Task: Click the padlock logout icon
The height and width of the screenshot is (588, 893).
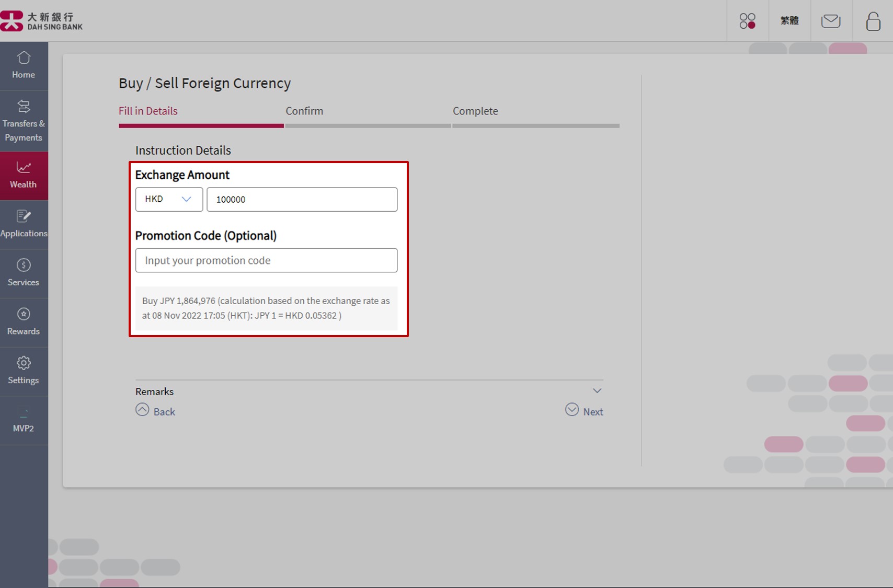Action: 873,21
